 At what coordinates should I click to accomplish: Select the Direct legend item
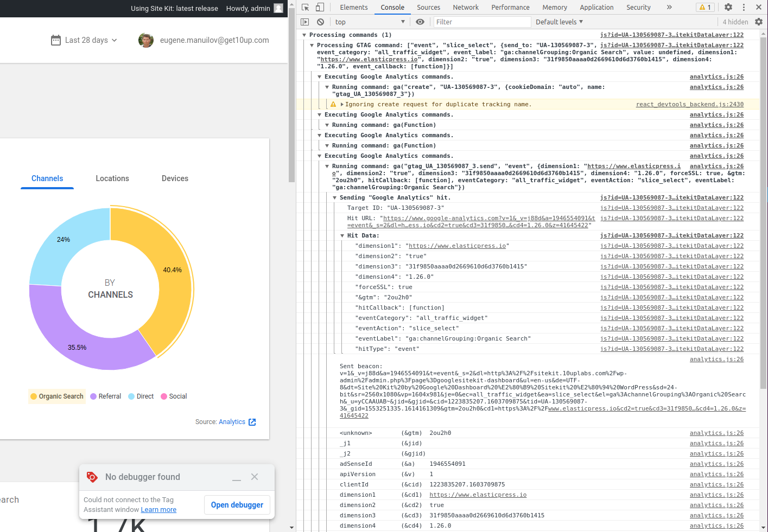pos(141,396)
